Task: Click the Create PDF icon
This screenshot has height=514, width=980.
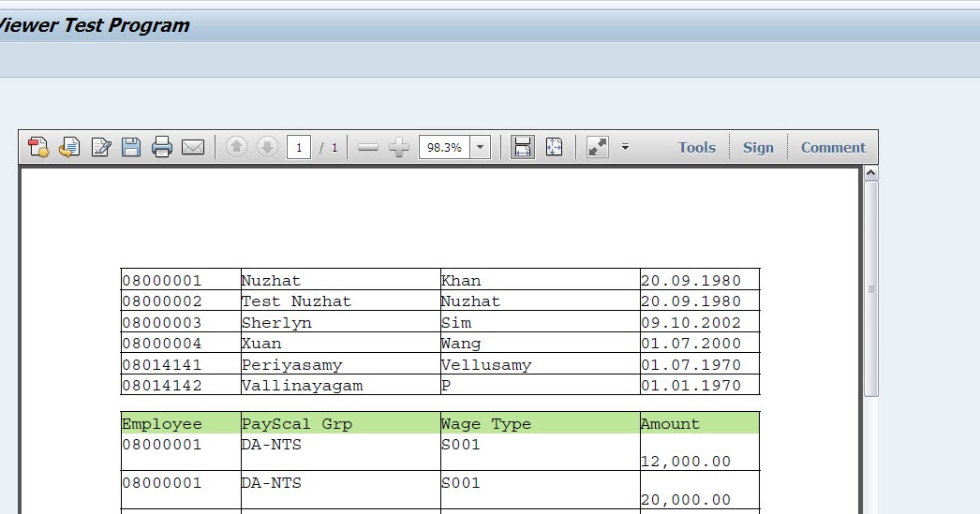Action: pos(38,147)
